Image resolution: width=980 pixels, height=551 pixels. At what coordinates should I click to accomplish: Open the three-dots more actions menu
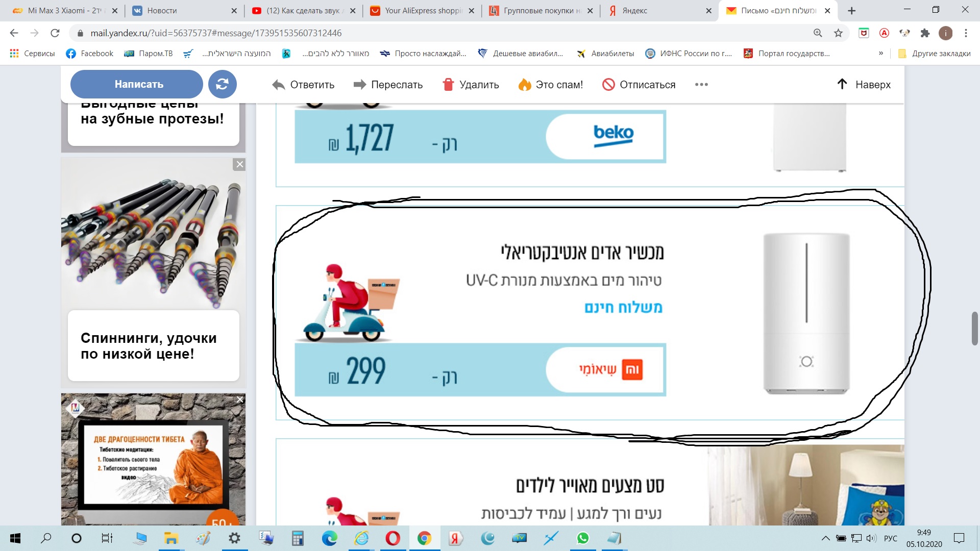click(x=701, y=85)
